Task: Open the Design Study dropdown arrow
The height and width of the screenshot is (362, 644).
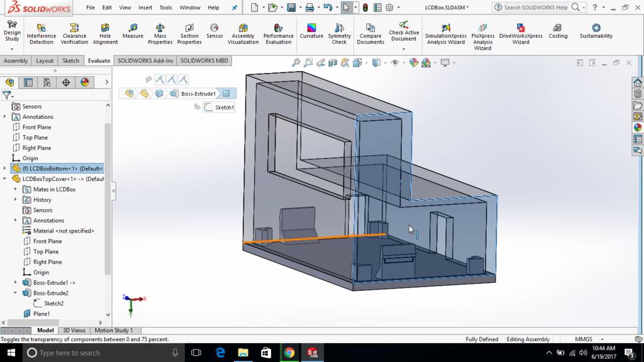Action: 12,49
